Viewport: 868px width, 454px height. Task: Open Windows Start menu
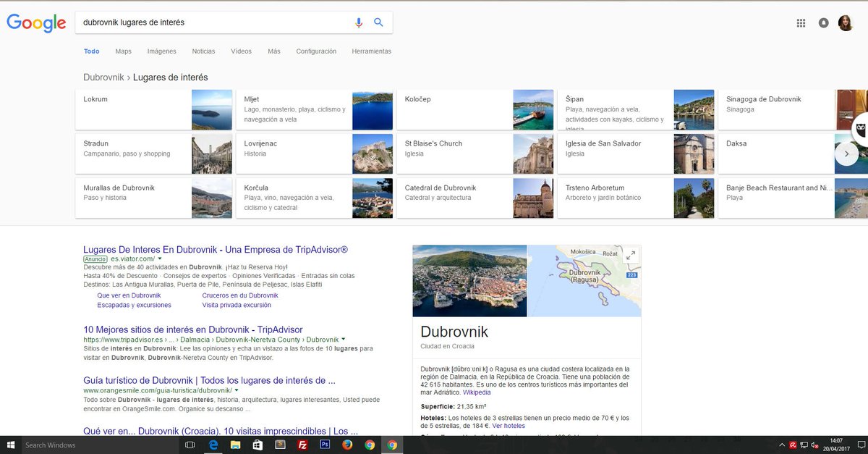pos(10,445)
